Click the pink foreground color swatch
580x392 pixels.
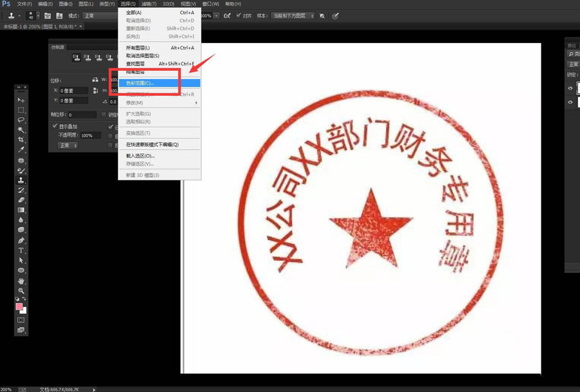[19, 306]
